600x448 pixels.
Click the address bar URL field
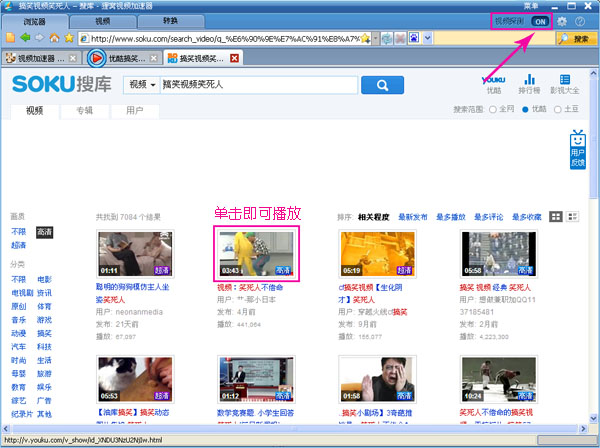[225, 38]
